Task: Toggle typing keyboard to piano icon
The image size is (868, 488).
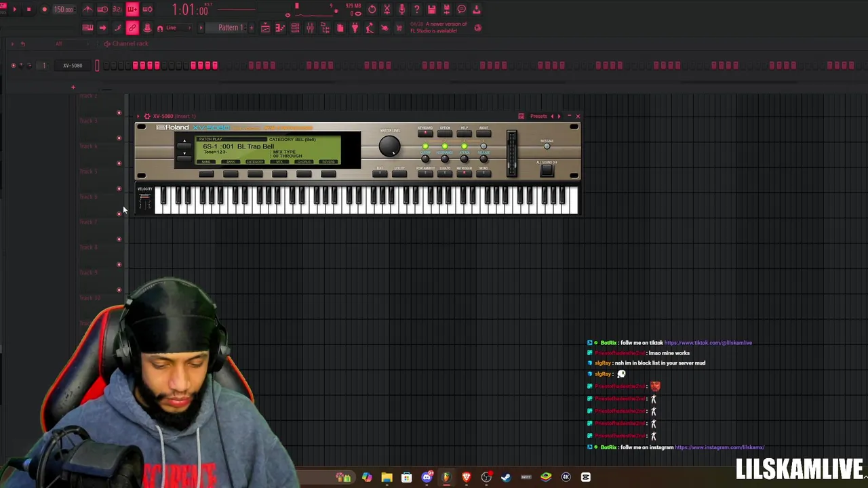Action: point(87,28)
